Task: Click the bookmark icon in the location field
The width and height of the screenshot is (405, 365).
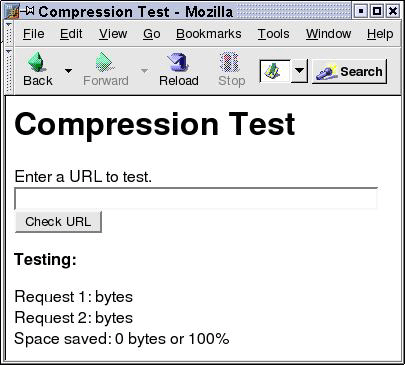Action: [x=273, y=71]
